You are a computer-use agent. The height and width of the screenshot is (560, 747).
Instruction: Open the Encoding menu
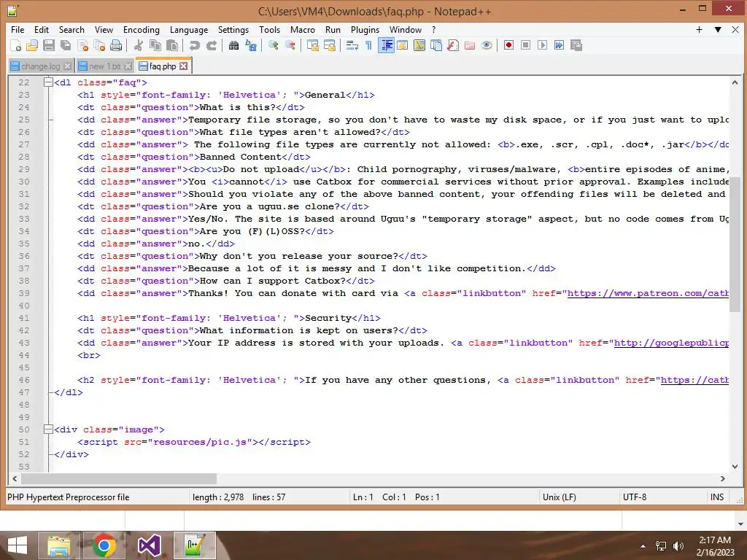142,29
